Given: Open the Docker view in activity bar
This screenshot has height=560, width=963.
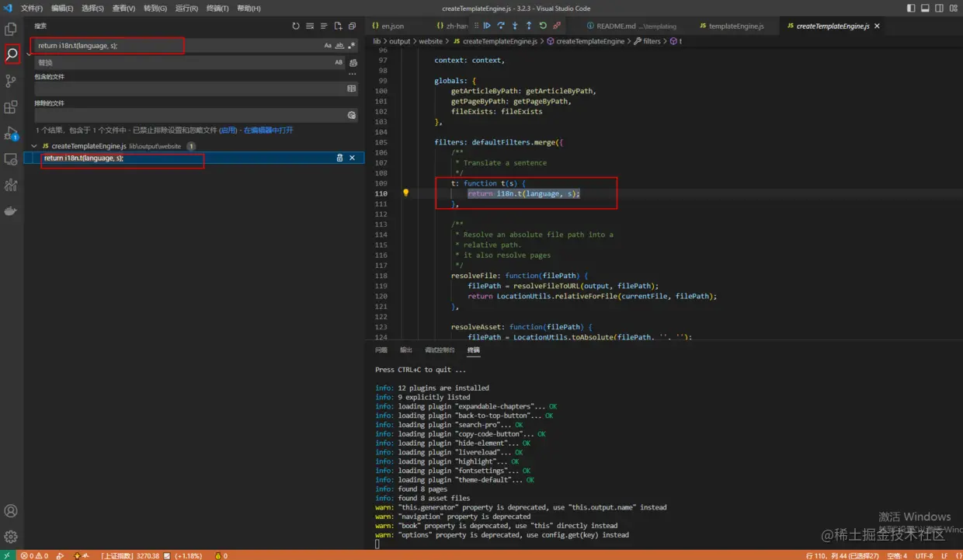Looking at the screenshot, I should point(11,210).
